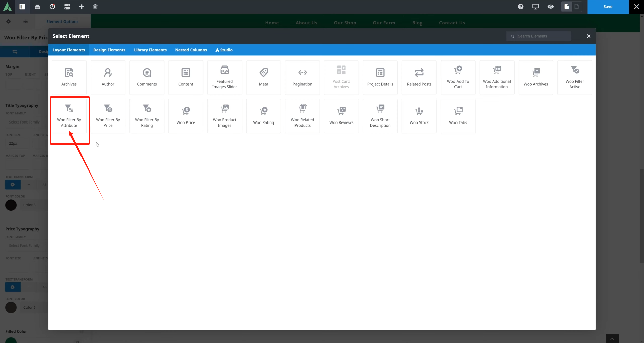Insert the Featured Images Slider element
644x343 pixels.
(225, 78)
